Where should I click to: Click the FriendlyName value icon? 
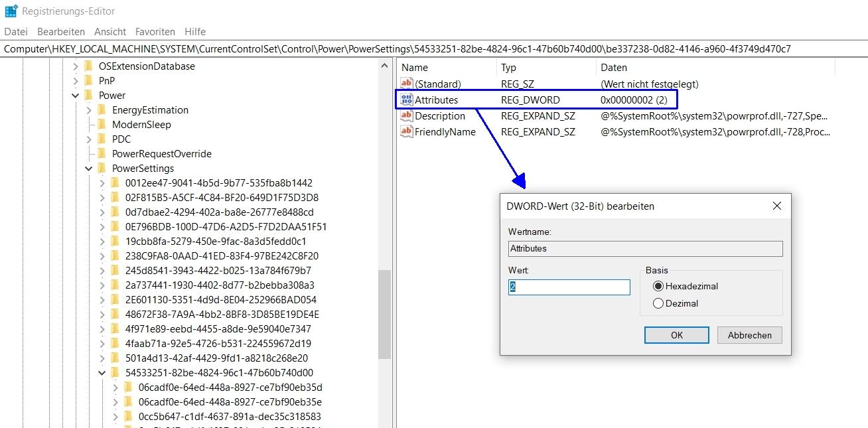(x=407, y=132)
